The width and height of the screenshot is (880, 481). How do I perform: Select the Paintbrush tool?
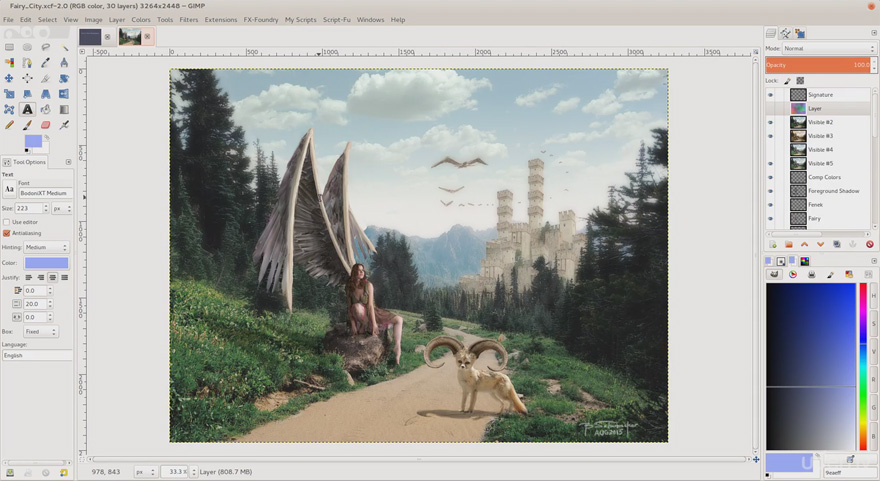coord(27,125)
